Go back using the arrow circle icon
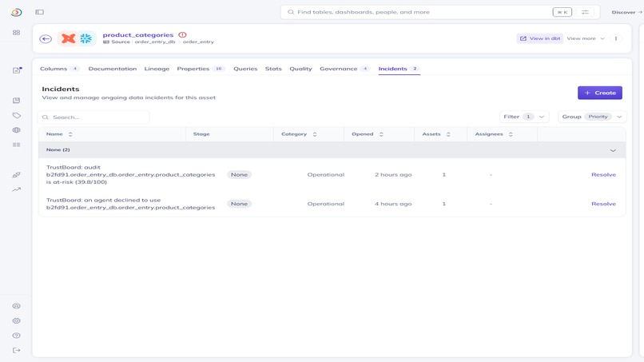 46,38
